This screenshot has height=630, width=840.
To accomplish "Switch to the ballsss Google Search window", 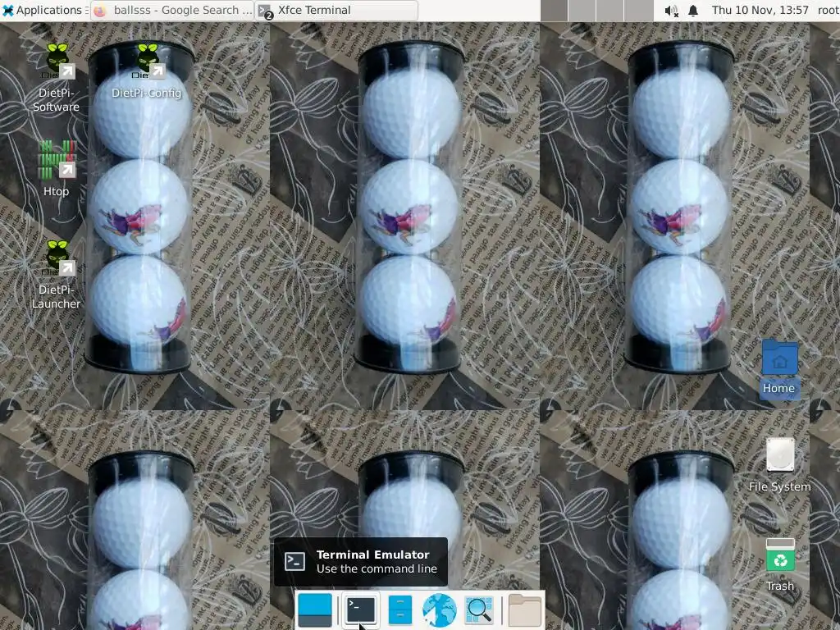I will pos(172,10).
